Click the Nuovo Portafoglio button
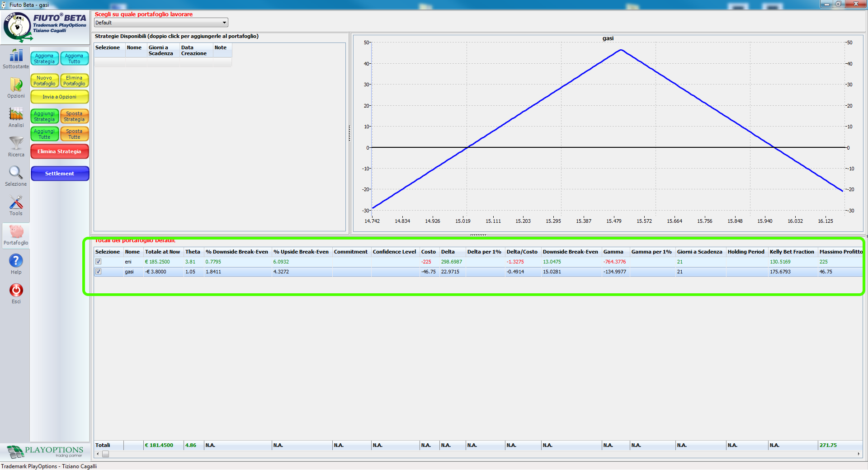The width and height of the screenshot is (868, 470). click(44, 81)
